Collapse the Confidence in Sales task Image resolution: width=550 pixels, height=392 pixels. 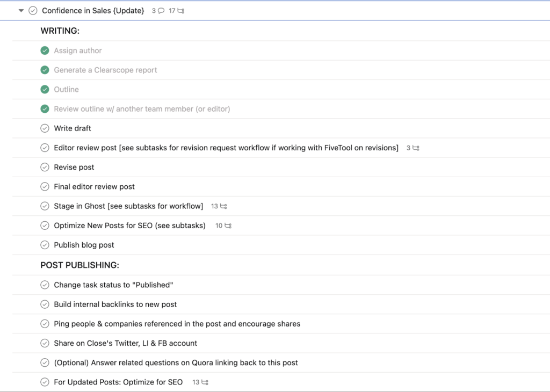21,11
